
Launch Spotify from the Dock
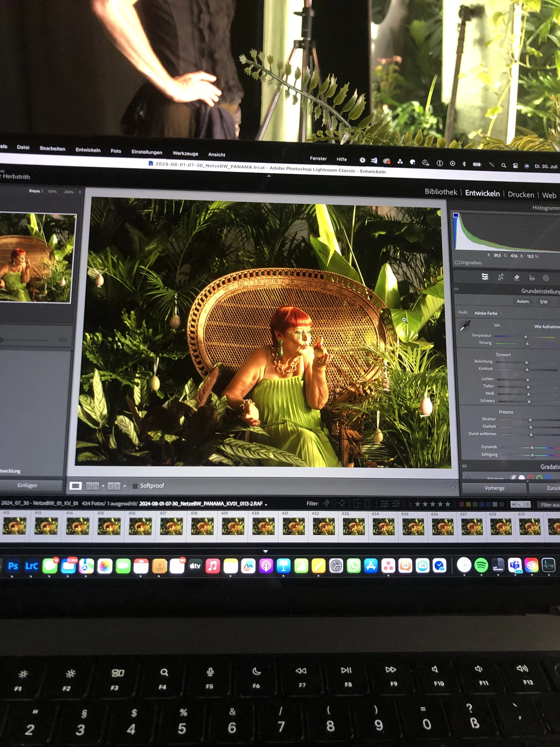[x=481, y=565]
